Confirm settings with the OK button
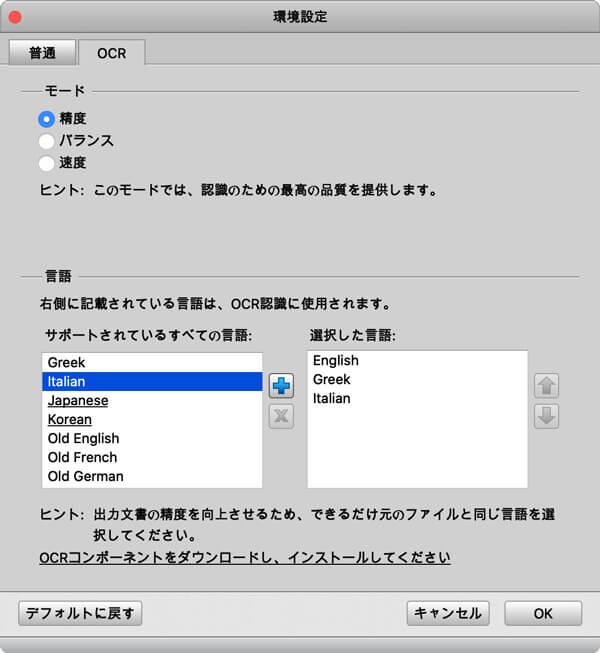600x653 pixels. coord(543,613)
